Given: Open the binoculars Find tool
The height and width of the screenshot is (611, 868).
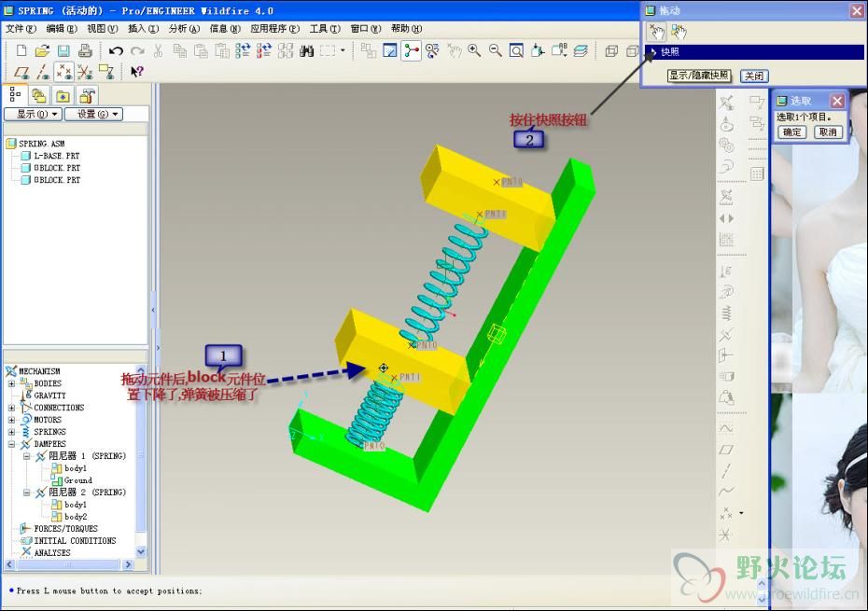Looking at the screenshot, I should 306,50.
